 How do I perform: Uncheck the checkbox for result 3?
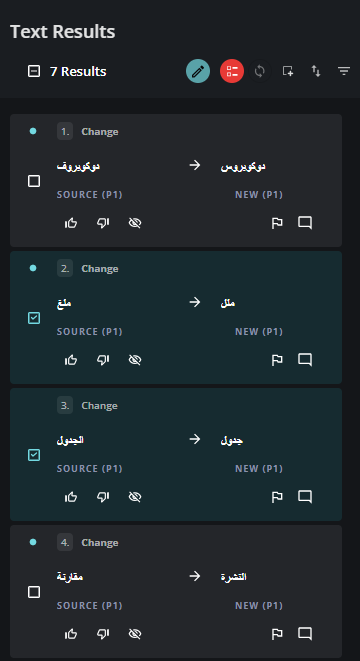point(34,455)
